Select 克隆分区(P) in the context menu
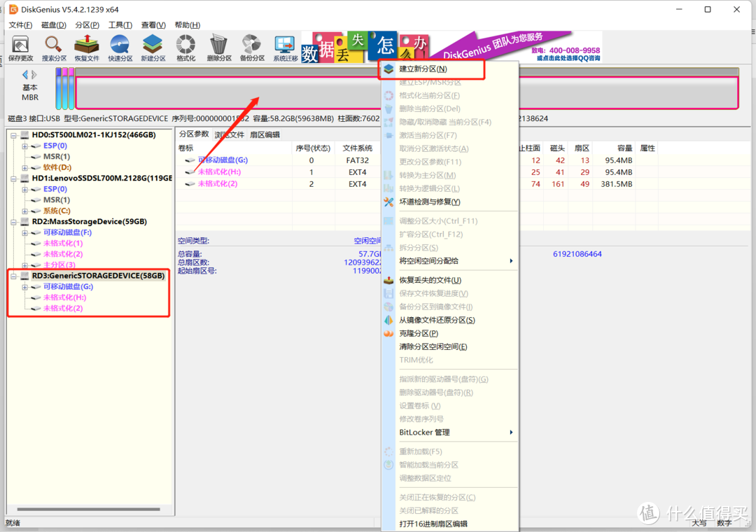The image size is (756, 532). click(419, 334)
